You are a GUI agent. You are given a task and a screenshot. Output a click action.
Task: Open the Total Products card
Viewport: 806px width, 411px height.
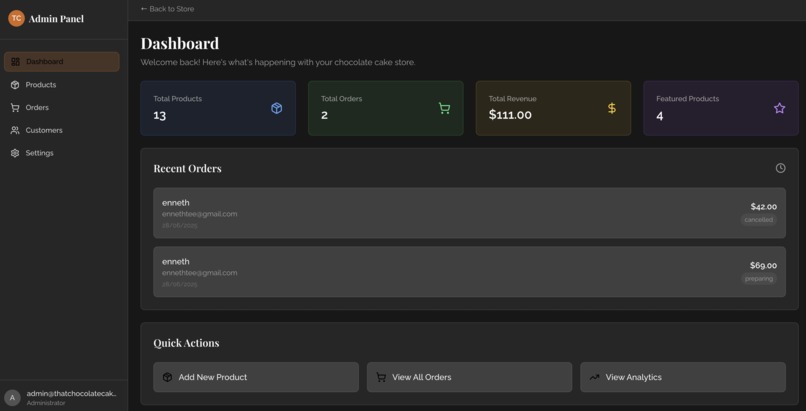pos(218,108)
